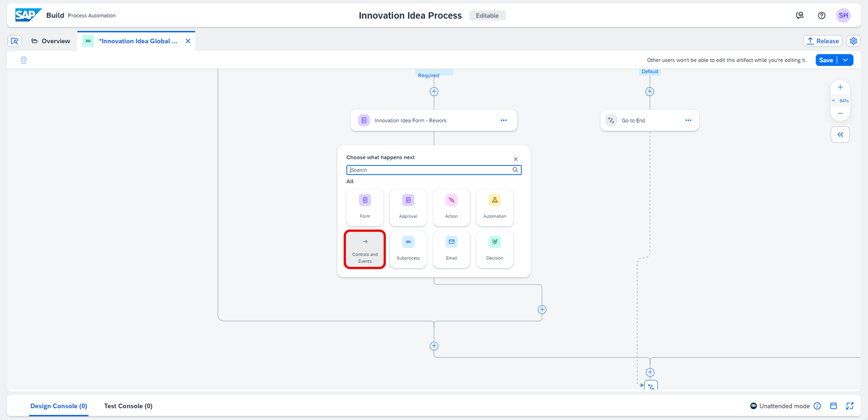Select the Action step tile

click(x=451, y=208)
